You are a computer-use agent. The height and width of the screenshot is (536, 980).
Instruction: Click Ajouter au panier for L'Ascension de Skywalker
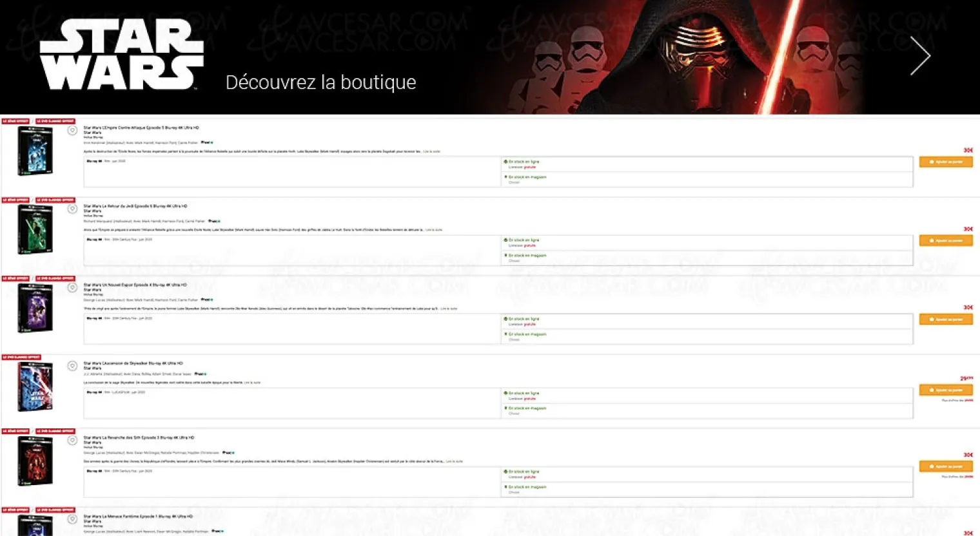946,390
